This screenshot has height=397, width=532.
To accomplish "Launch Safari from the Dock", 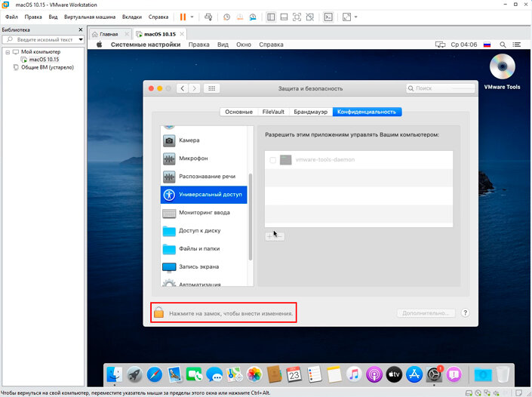I will click(x=155, y=375).
